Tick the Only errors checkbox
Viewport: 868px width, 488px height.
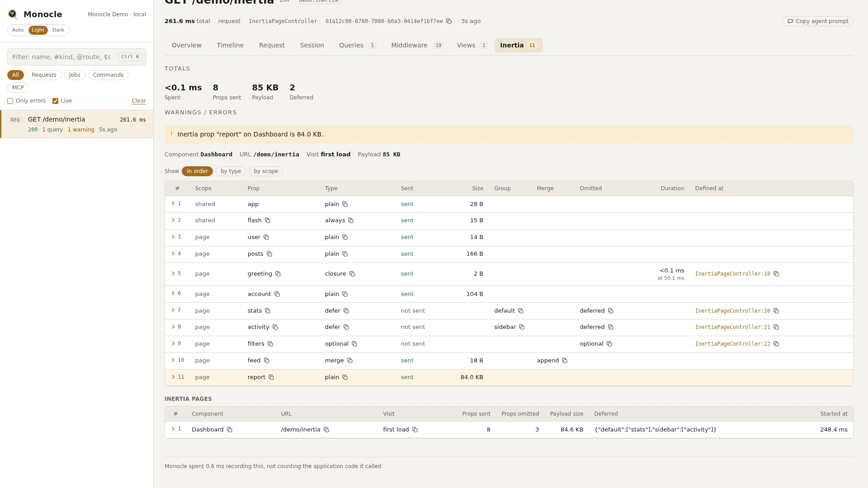(x=10, y=101)
